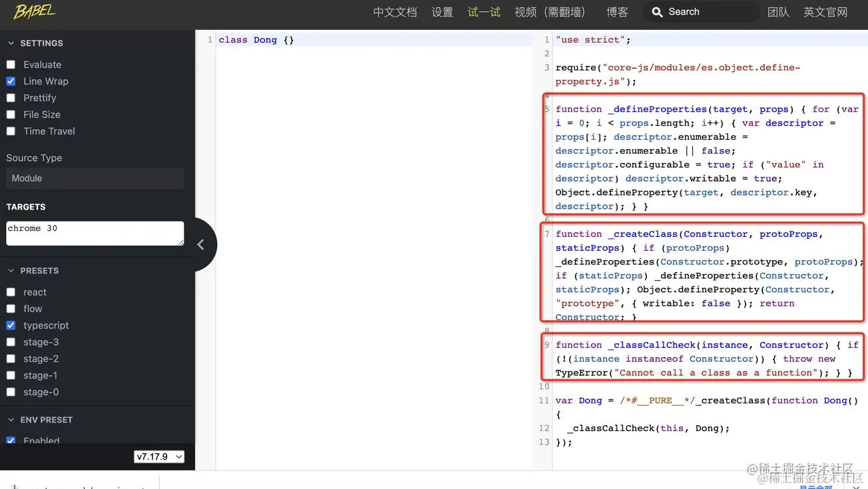Uncheck the typescript preset
This screenshot has width=868, height=489.
11,325
